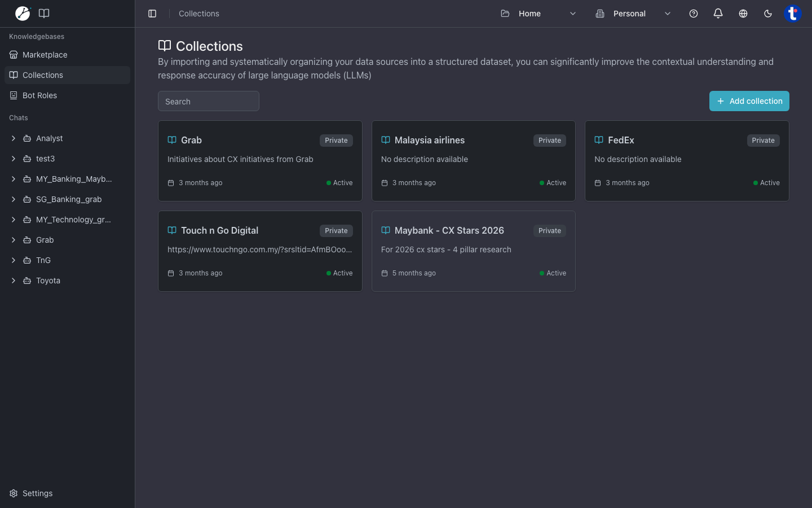Toggle the sidebar panel icon

pyautogui.click(x=152, y=14)
